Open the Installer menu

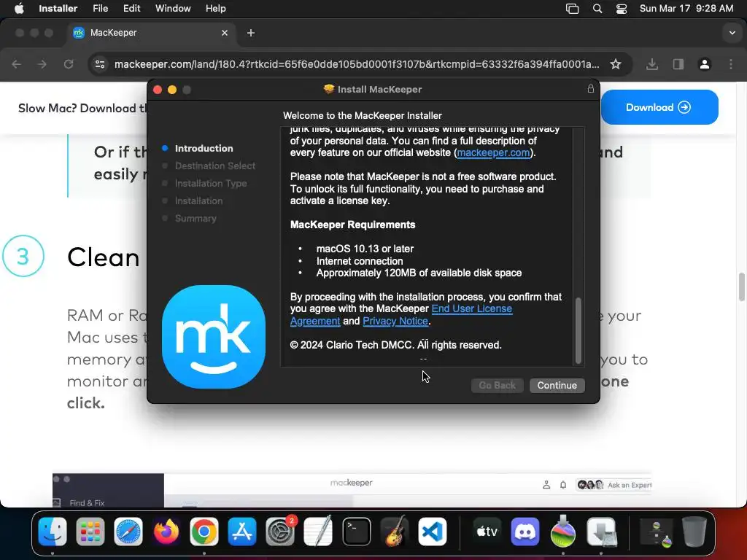point(58,9)
